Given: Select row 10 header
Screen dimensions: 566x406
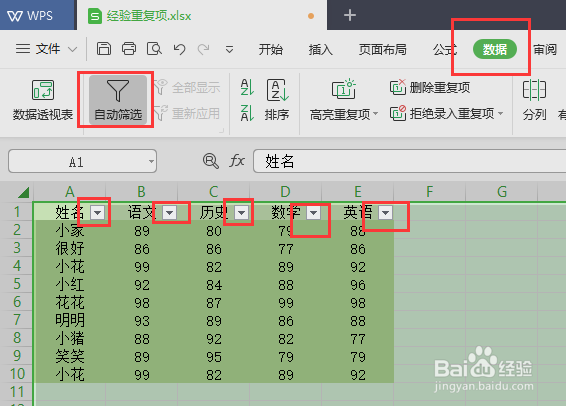Looking at the screenshot, I should pos(17,374).
